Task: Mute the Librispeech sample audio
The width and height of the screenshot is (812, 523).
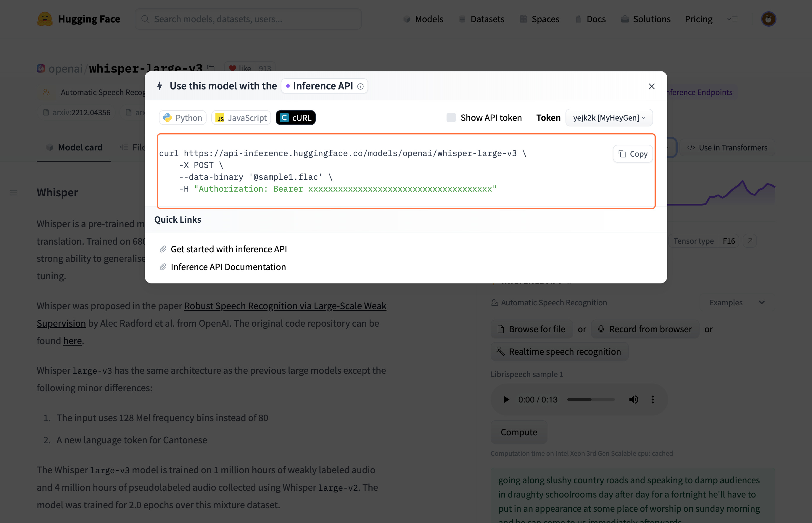Action: [634, 400]
